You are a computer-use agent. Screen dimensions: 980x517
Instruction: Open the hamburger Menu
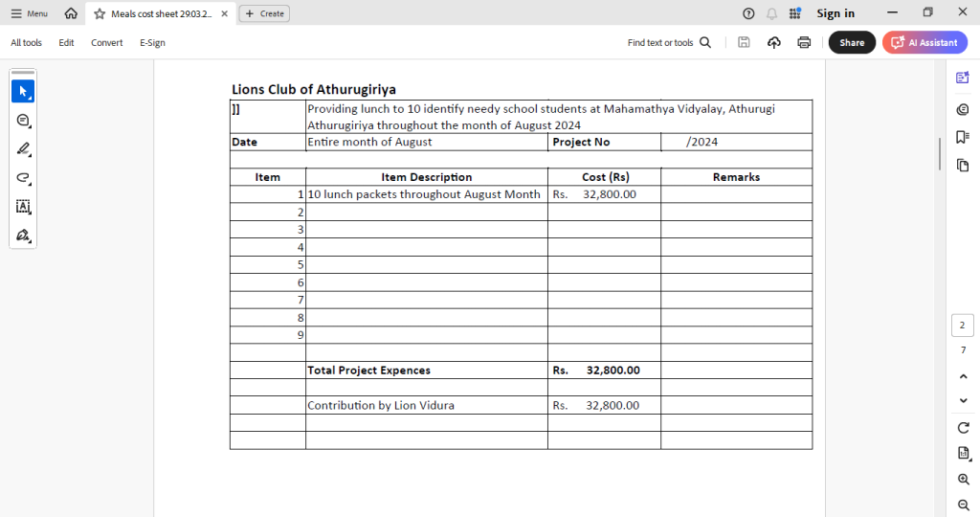coord(29,13)
